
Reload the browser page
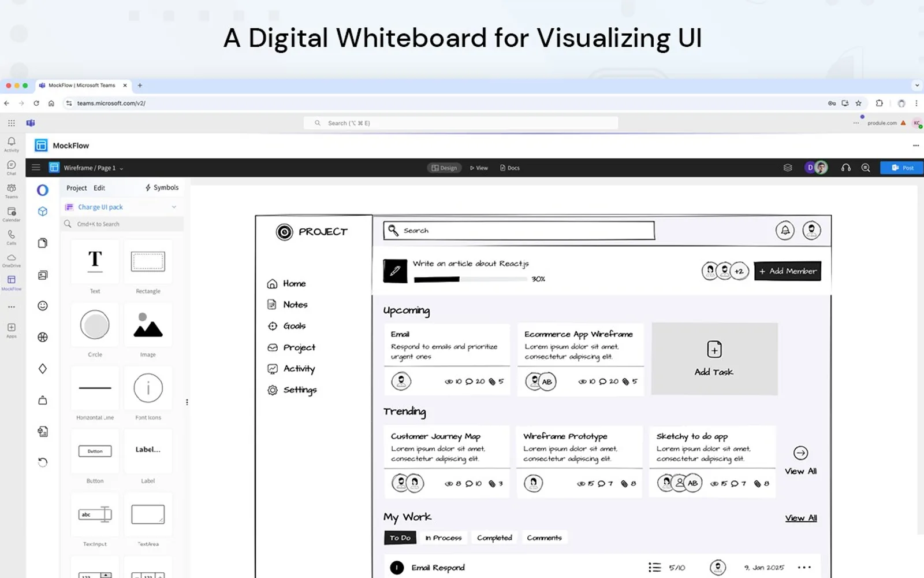(36, 103)
